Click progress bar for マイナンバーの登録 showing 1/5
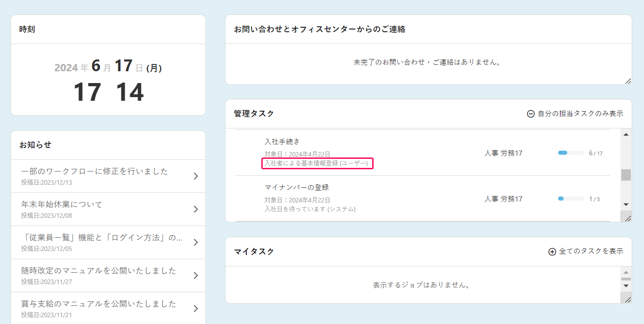644x324 pixels. 571,199
